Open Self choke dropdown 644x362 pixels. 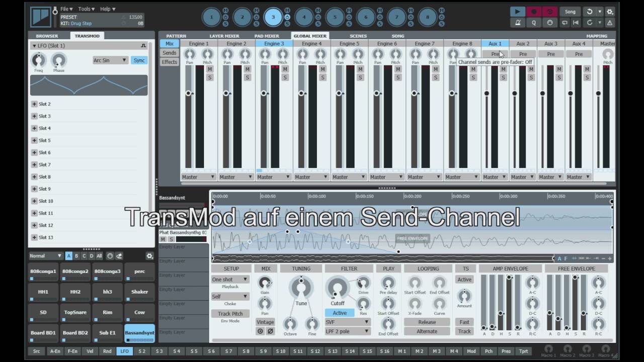(x=230, y=297)
